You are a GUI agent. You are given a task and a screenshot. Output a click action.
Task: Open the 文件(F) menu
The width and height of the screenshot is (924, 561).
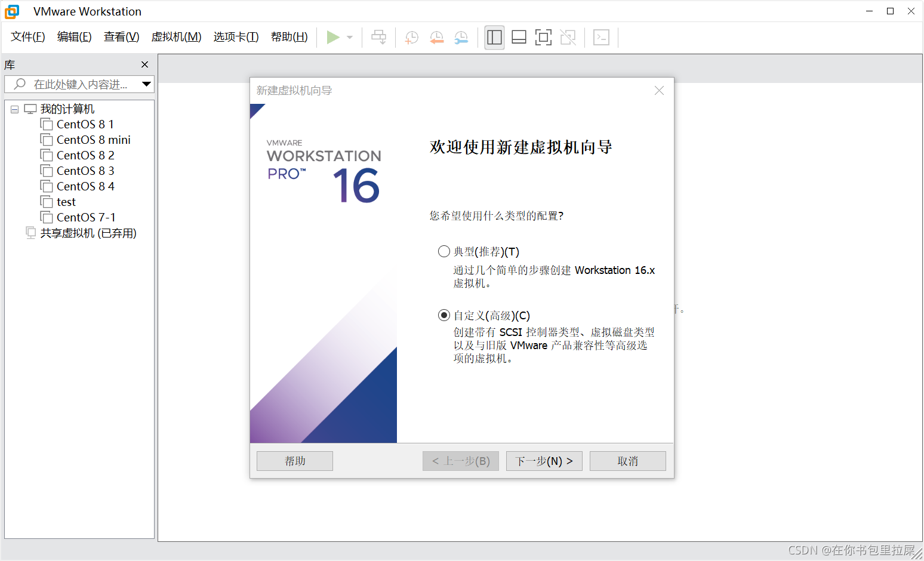click(28, 37)
